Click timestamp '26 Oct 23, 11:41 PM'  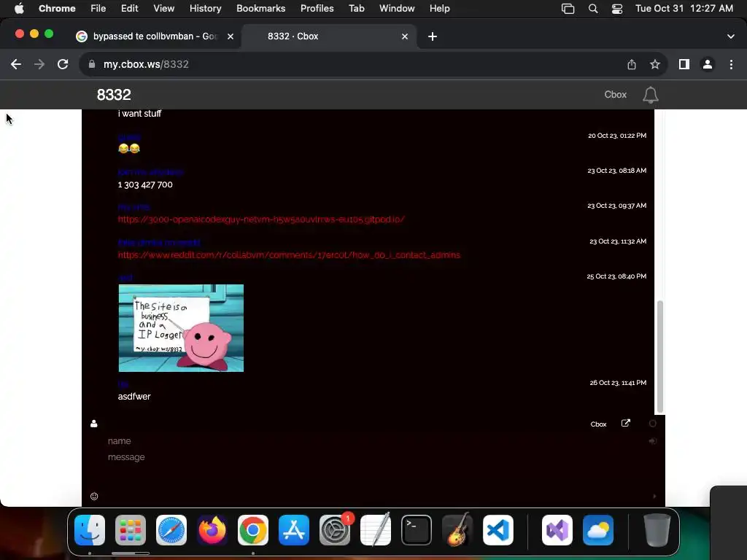point(618,383)
